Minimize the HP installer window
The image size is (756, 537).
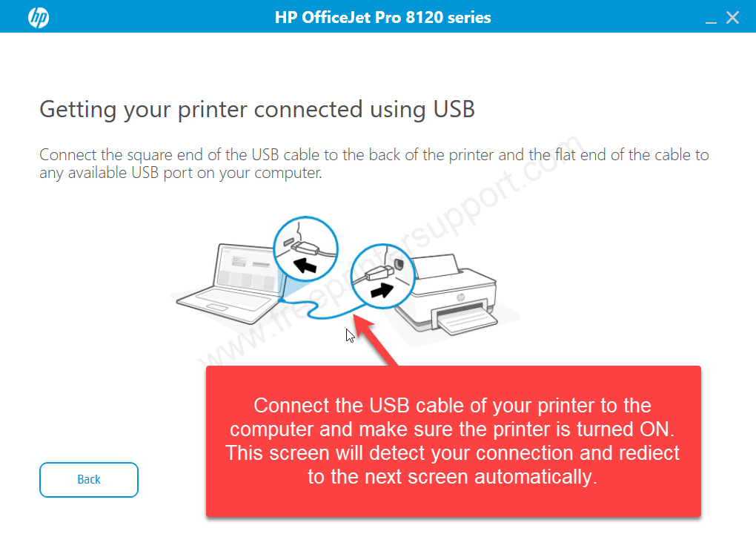click(x=711, y=19)
